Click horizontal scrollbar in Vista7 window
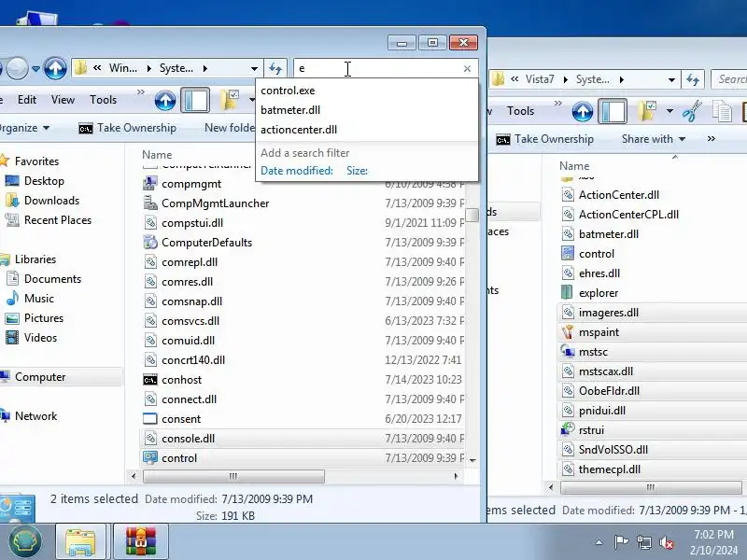The image size is (747, 560). click(x=651, y=487)
